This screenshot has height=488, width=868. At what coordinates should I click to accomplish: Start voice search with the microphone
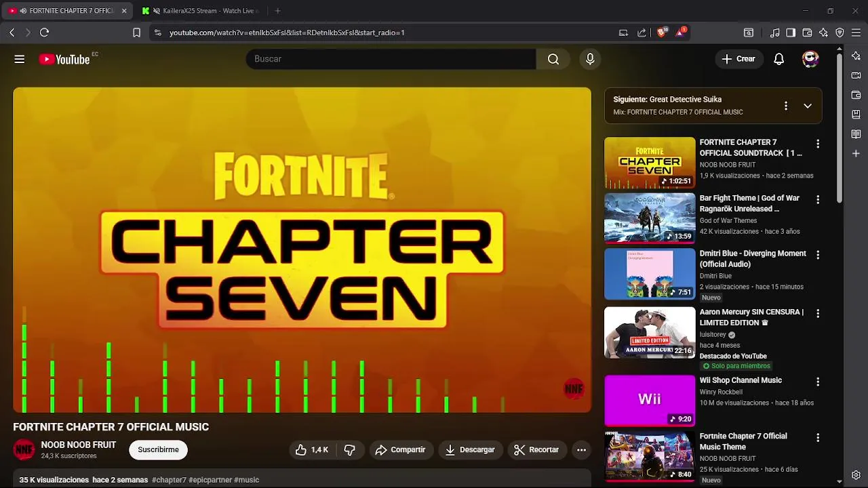tap(590, 59)
